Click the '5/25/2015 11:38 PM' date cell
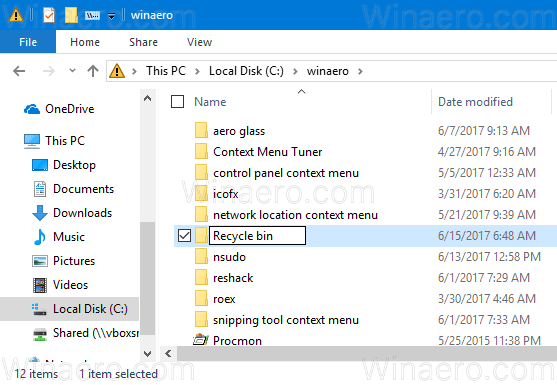This screenshot has width=557, height=385. pos(489,341)
